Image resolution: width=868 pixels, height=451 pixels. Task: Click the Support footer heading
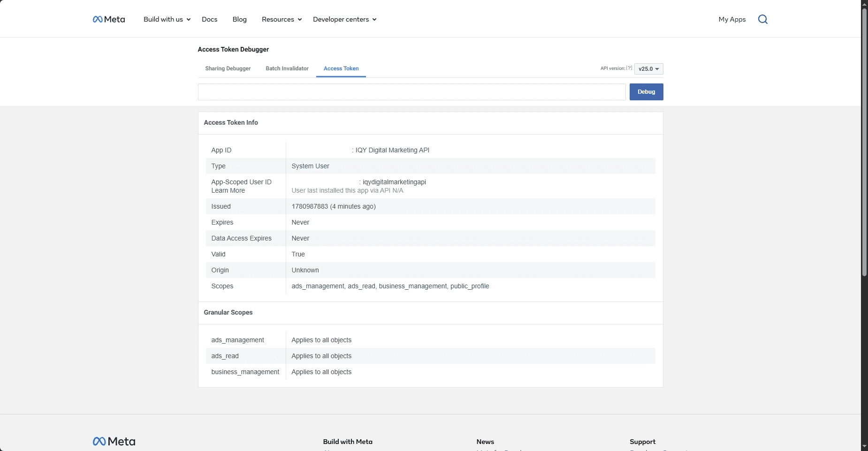coord(642,442)
